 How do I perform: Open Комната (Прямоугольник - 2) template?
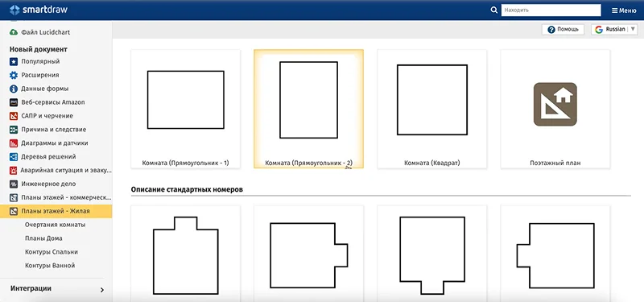[308, 109]
